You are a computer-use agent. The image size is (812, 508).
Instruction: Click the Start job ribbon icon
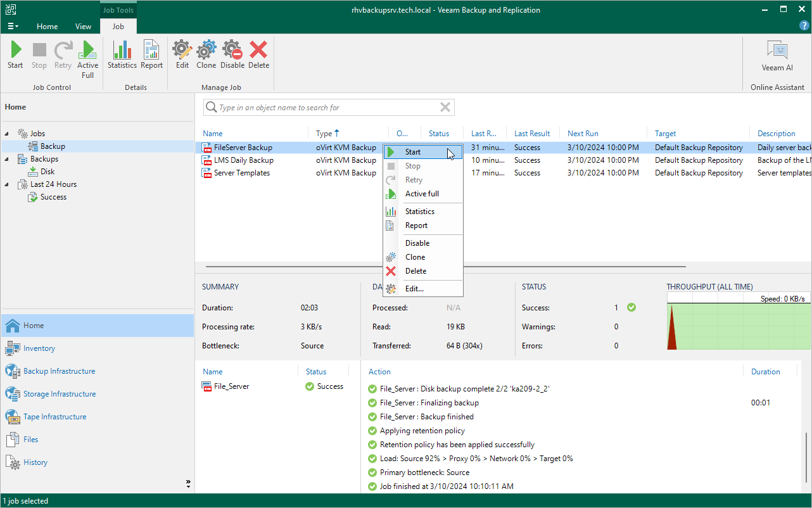tap(16, 55)
